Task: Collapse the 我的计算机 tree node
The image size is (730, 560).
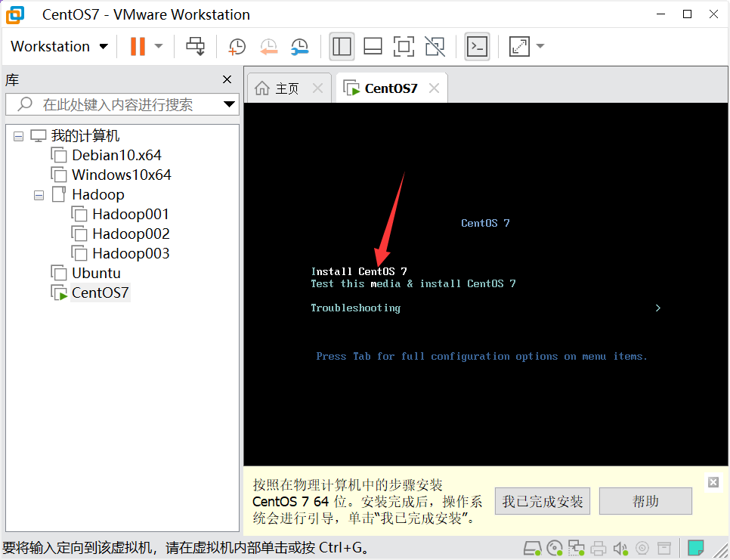Action: point(18,136)
